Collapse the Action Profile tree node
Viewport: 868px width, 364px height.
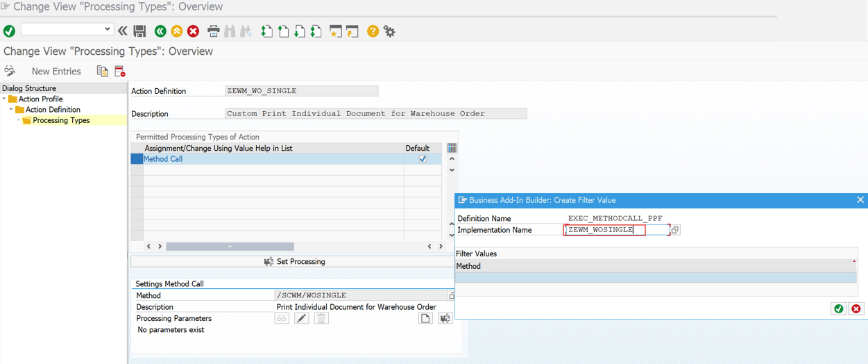(x=4, y=99)
